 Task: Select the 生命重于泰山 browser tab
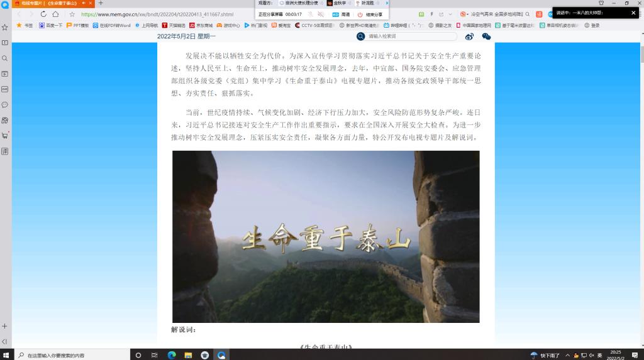pos(50,3)
